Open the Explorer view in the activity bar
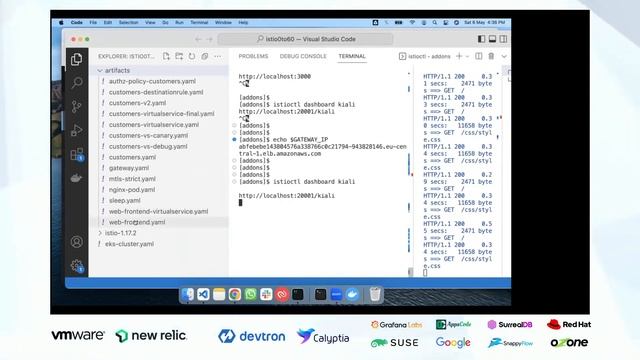Screen dimensions: 640x360 [76, 60]
